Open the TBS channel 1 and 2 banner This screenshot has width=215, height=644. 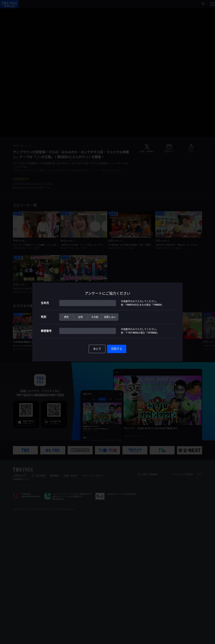tap(107, 450)
